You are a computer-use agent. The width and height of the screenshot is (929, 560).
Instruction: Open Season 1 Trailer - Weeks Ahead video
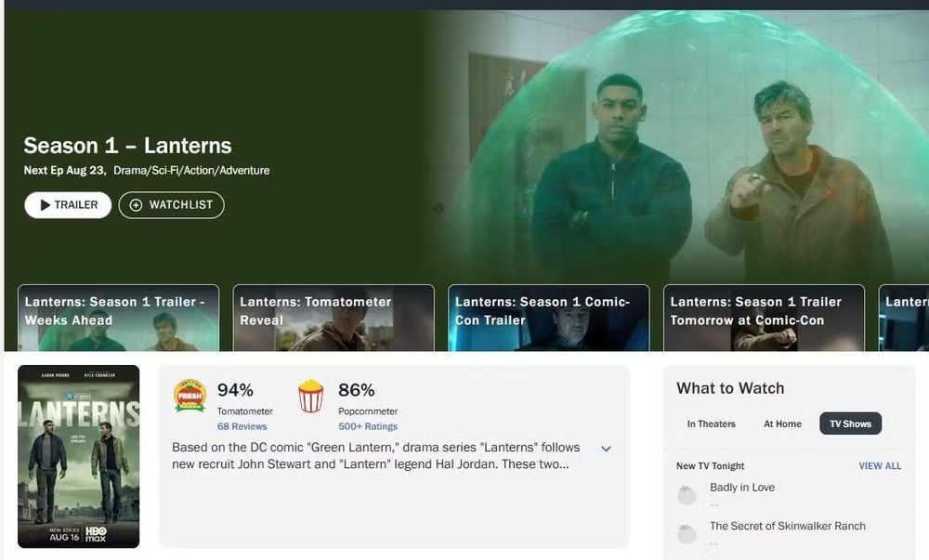(118, 318)
